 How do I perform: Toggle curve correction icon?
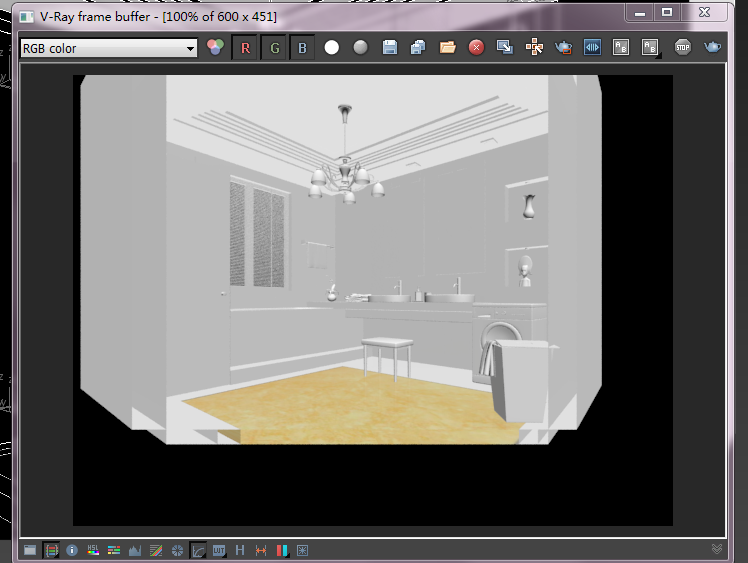(198, 550)
